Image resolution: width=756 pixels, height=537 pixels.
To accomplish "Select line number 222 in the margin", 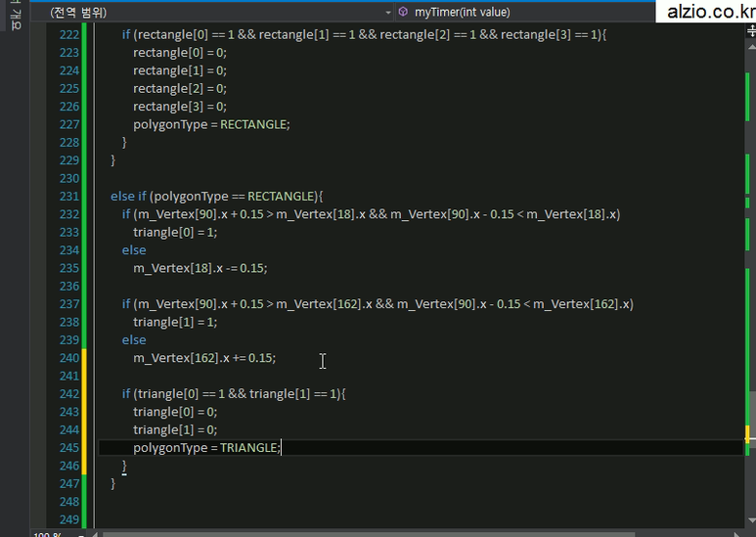I will click(68, 34).
